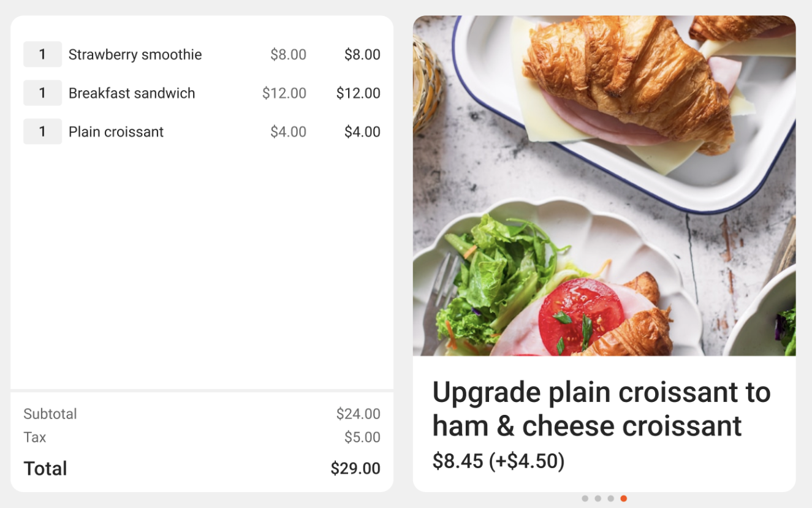Go to the first promo carousel dot
This screenshot has height=508, width=812.
point(585,499)
